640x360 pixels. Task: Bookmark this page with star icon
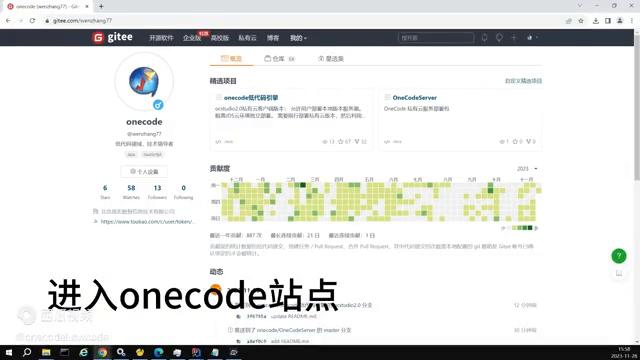(581, 20)
